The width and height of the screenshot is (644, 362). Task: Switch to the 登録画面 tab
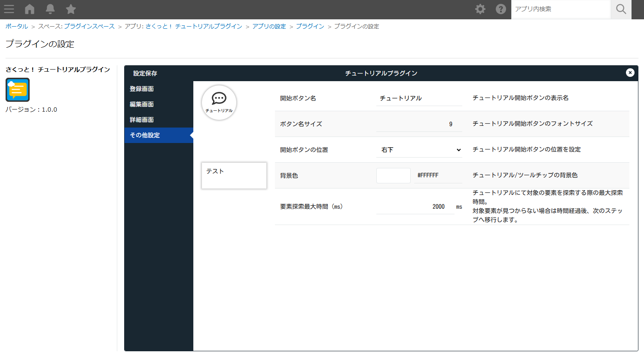pos(142,89)
